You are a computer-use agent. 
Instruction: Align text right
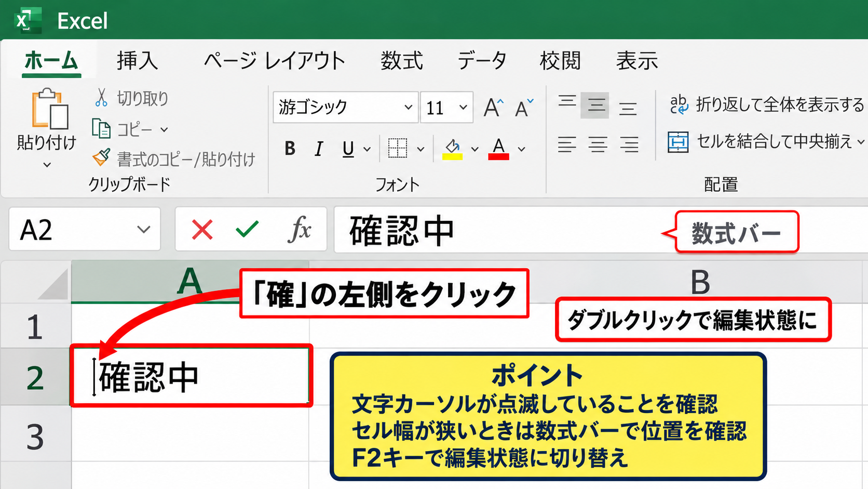point(629,144)
